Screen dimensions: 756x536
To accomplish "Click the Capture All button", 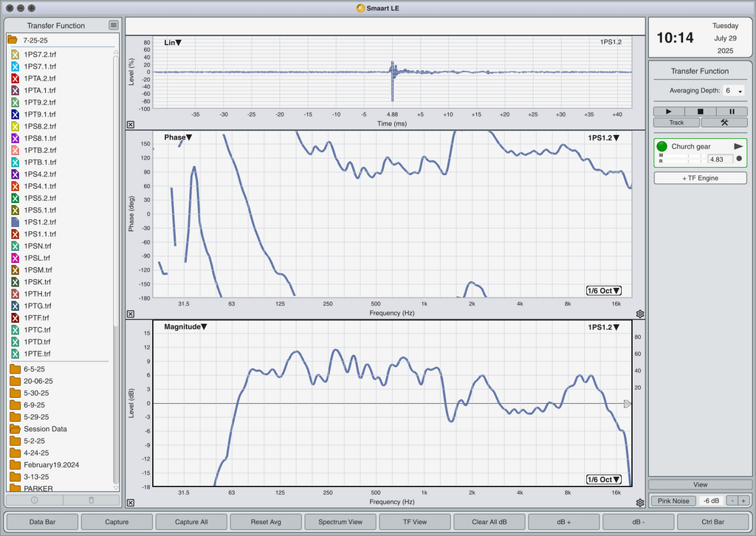I will click(x=191, y=522).
